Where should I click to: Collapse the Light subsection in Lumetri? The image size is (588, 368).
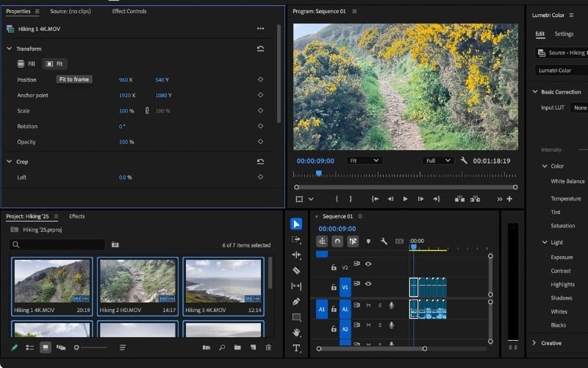pyautogui.click(x=545, y=243)
